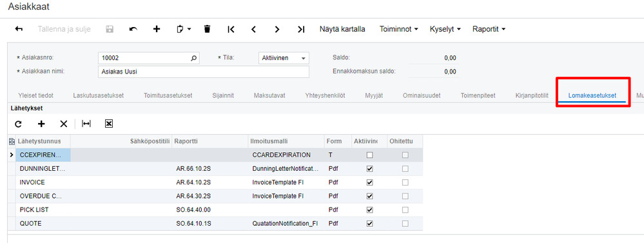Toggle Ohitettu checkbox for QUOTE row
Image resolution: width=644 pixels, height=243 pixels.
405,224
